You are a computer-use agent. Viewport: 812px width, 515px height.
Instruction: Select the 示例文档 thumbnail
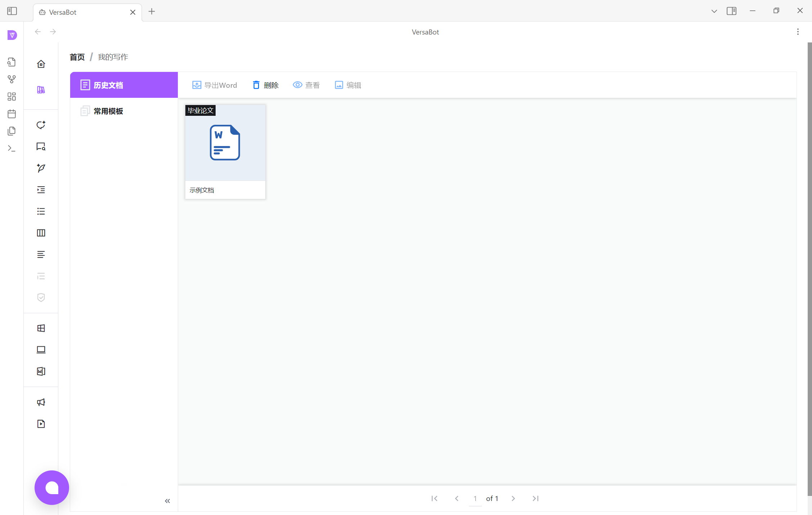click(225, 151)
